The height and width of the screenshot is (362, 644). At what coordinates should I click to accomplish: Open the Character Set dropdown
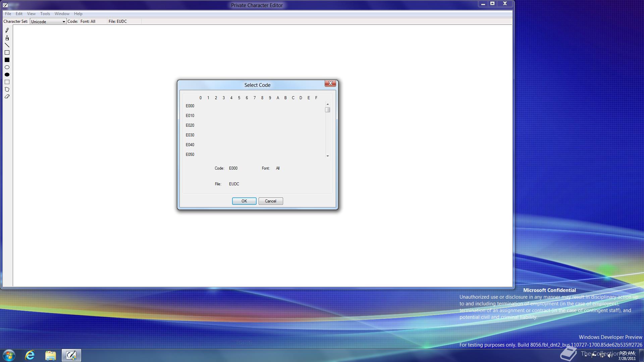pos(63,22)
